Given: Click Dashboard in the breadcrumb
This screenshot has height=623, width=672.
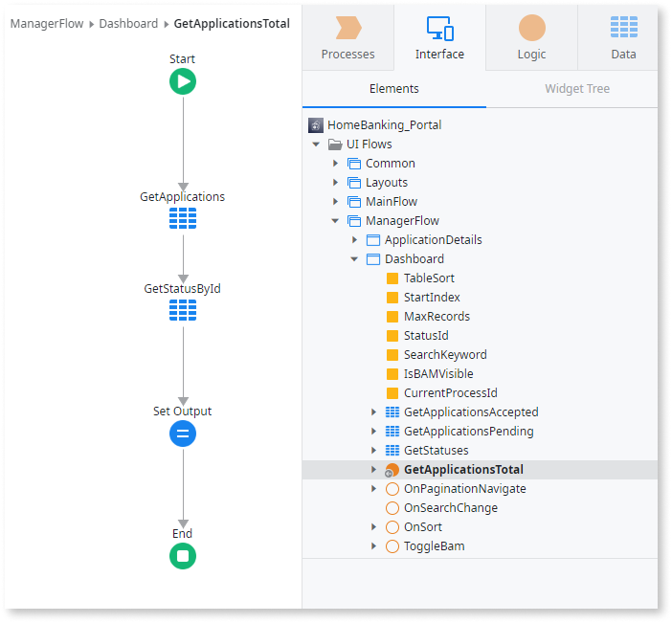Looking at the screenshot, I should coord(128,24).
